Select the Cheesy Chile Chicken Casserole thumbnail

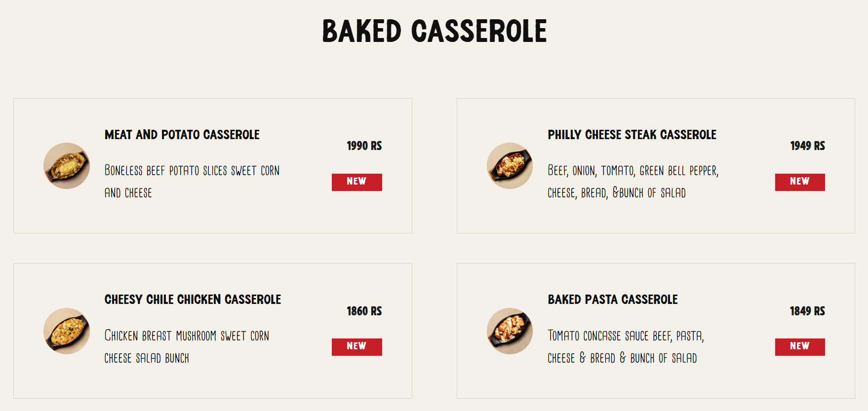(67, 331)
